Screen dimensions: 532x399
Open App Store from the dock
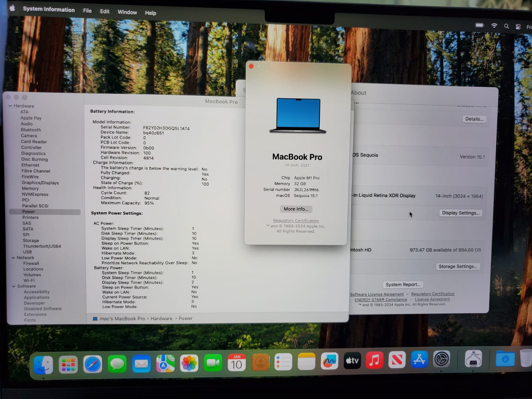click(x=419, y=360)
